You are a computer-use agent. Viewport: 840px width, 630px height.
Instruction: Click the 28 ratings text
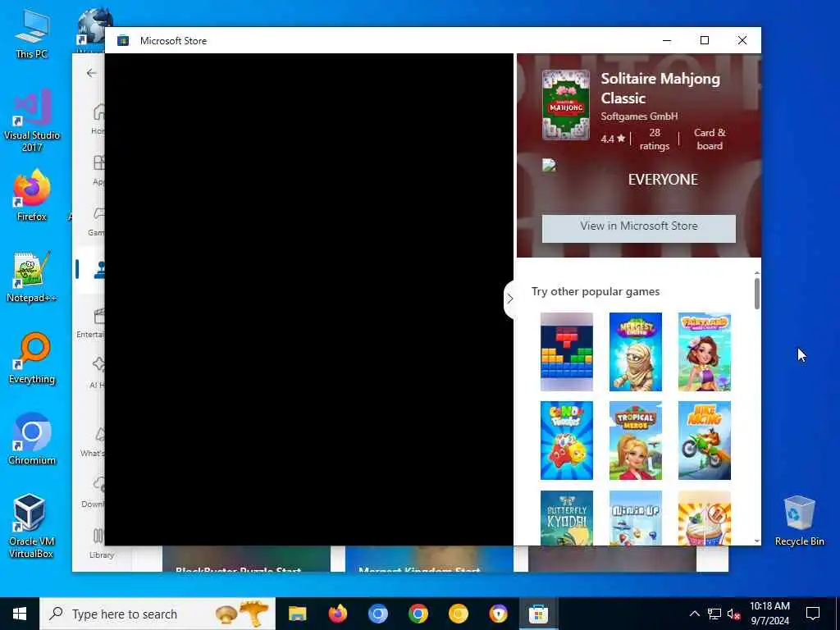pos(654,139)
